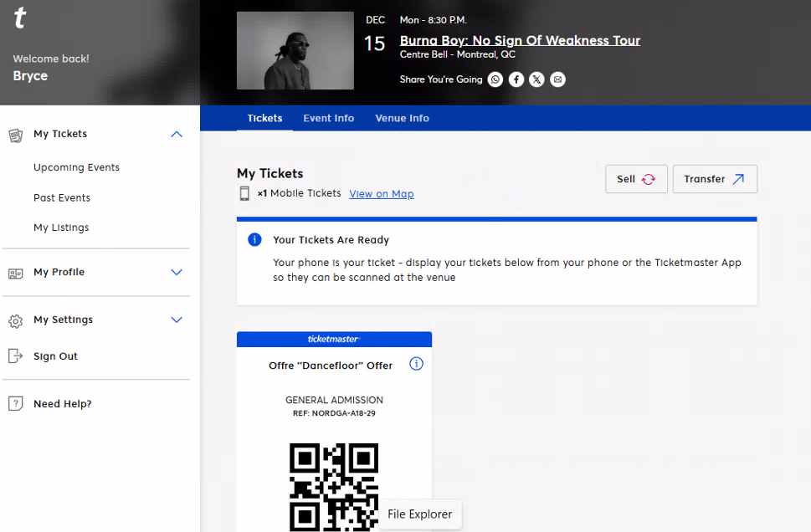Image resolution: width=811 pixels, height=532 pixels.
Task: Click 'x1 Mobile Tickets' text
Action: coord(299,193)
